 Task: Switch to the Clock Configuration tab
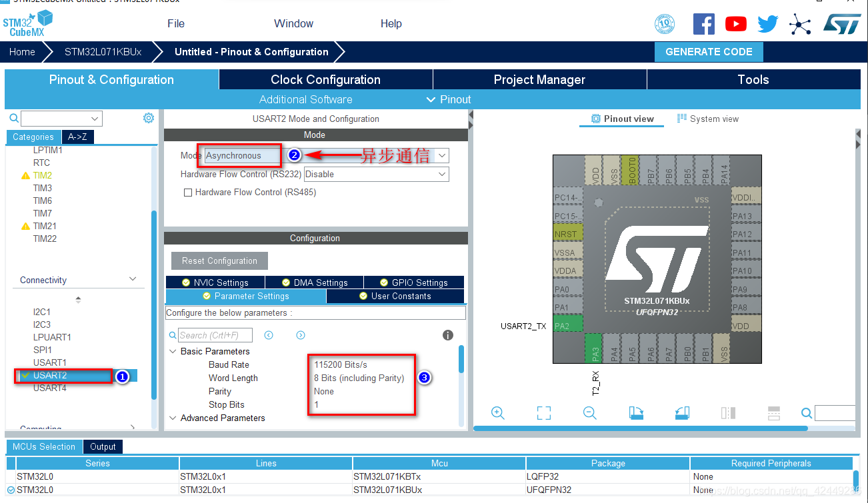[325, 79]
